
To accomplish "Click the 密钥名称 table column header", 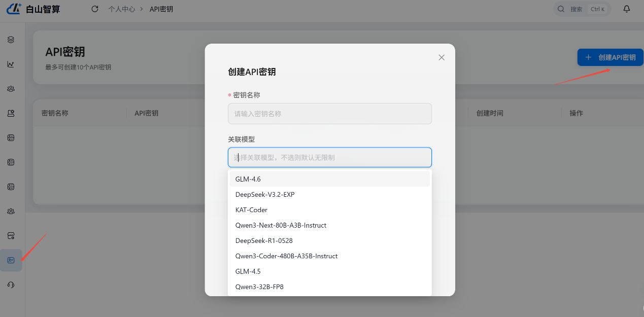I will coord(55,113).
